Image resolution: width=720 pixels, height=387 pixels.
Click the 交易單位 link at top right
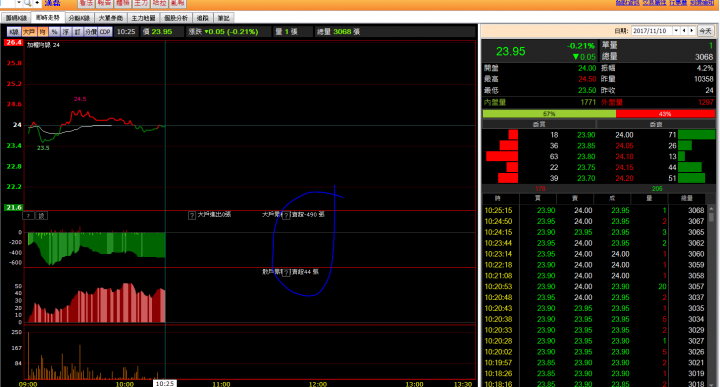click(x=654, y=3)
